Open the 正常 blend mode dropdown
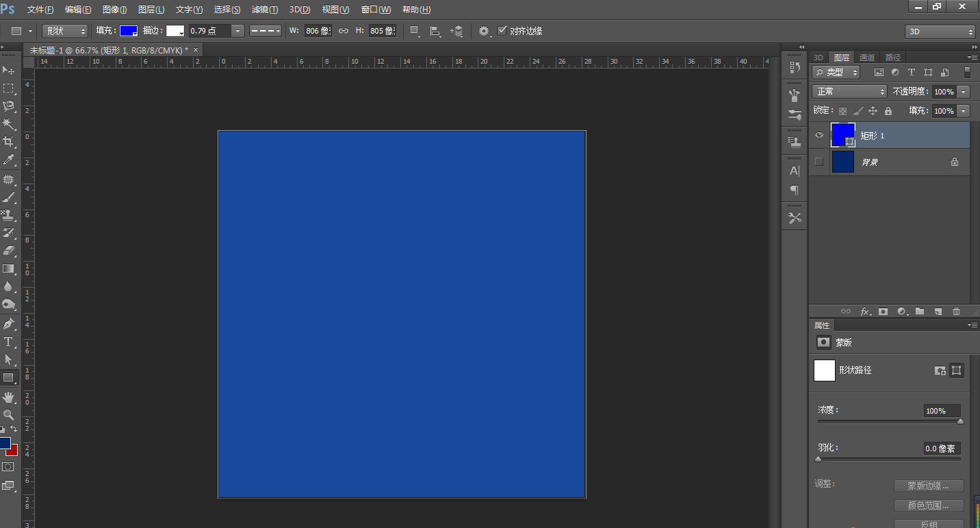This screenshot has width=980, height=528. coord(849,92)
